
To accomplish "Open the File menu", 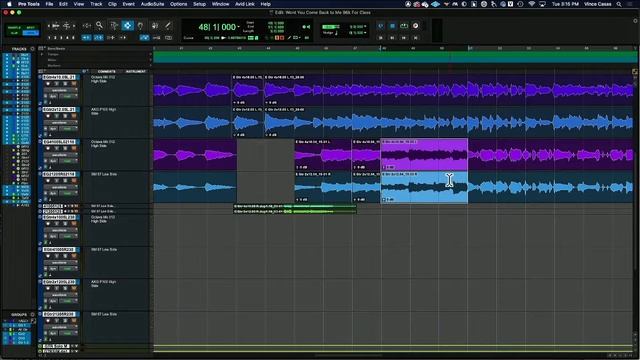I will pos(49,4).
